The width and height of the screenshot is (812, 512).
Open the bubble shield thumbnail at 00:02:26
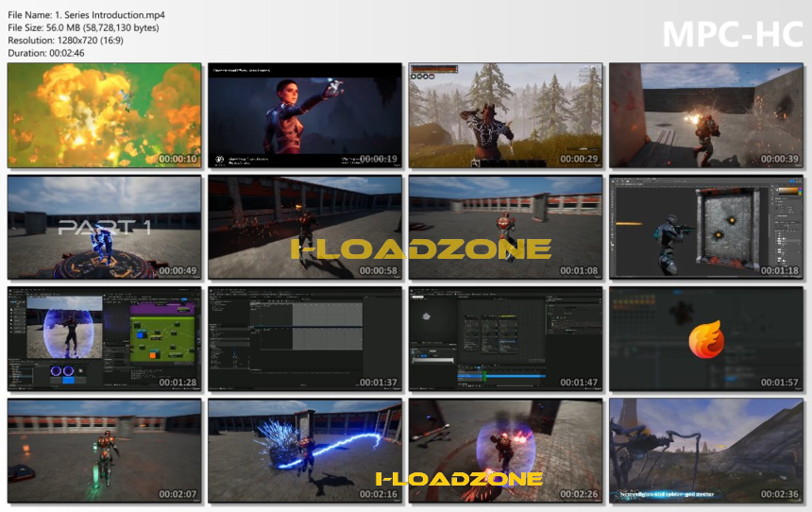[505, 451]
